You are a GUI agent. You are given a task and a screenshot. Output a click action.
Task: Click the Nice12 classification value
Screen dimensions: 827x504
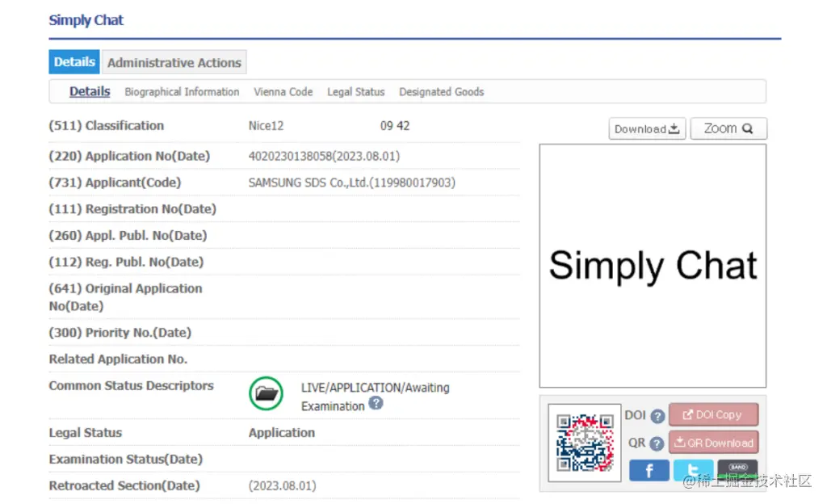tap(266, 126)
